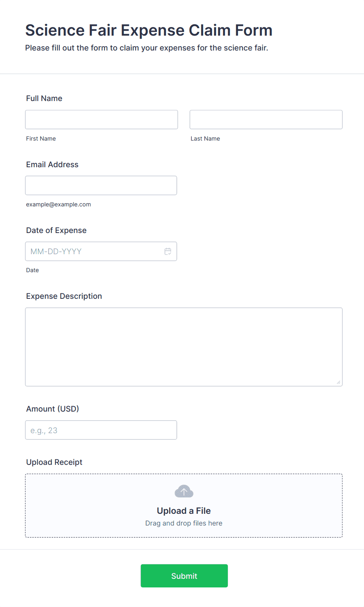Click into the Last Name field
Viewport: 364px width, 607px height.
(x=266, y=119)
